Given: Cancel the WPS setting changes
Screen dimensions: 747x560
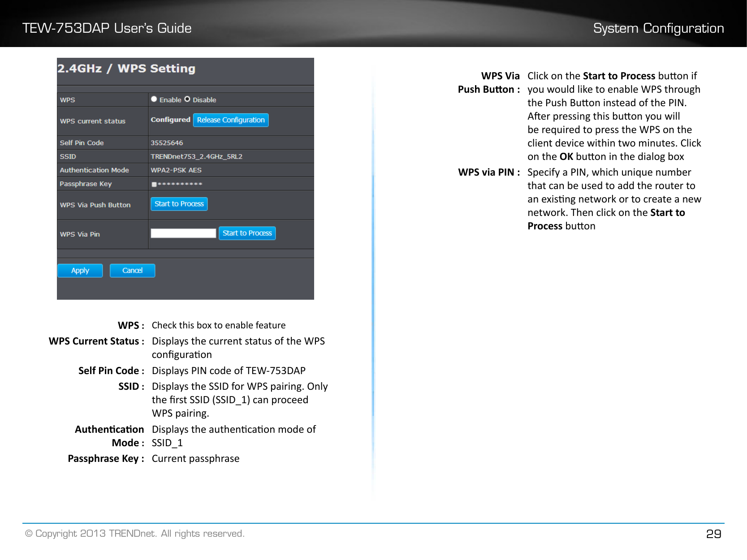Looking at the screenshot, I should tap(132, 271).
